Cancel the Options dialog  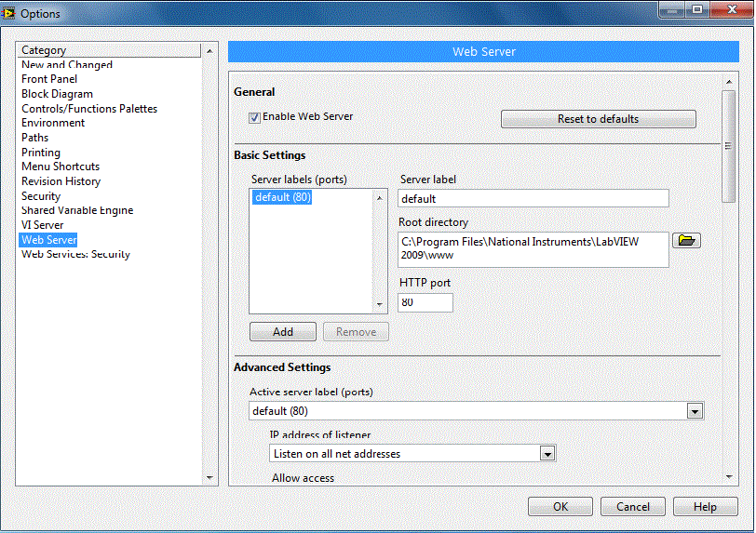pyautogui.click(x=632, y=507)
